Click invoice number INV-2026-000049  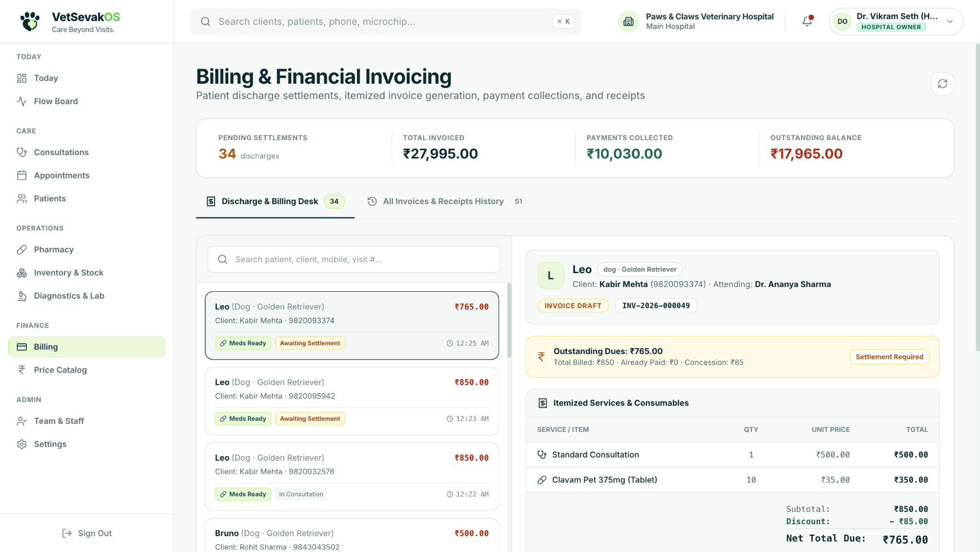(656, 306)
